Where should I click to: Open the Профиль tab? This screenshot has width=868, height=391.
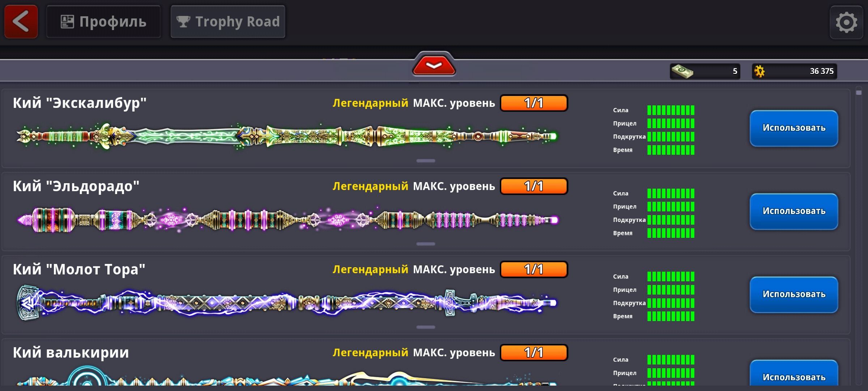(x=103, y=21)
